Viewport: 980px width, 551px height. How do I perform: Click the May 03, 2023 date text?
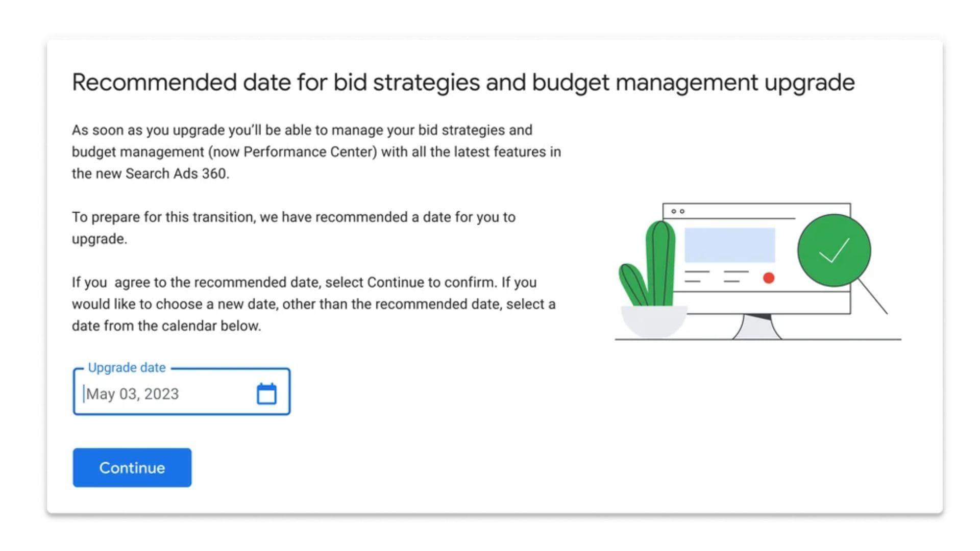(133, 394)
